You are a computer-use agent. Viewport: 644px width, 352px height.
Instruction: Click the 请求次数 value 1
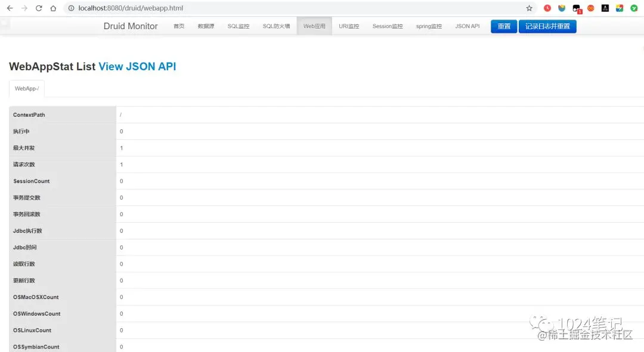click(121, 164)
